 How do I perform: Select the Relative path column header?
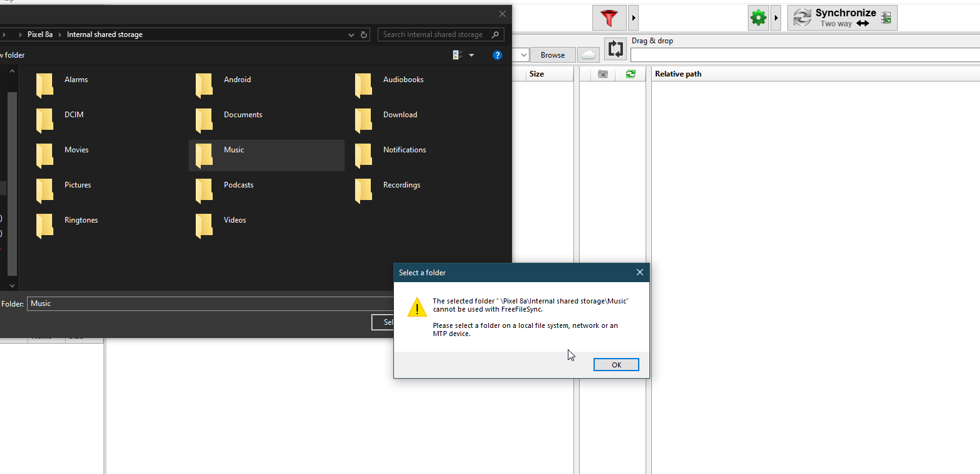point(816,74)
